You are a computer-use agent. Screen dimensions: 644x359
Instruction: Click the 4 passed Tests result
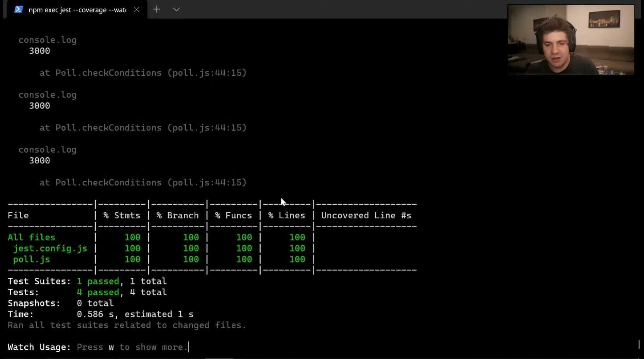(98, 292)
